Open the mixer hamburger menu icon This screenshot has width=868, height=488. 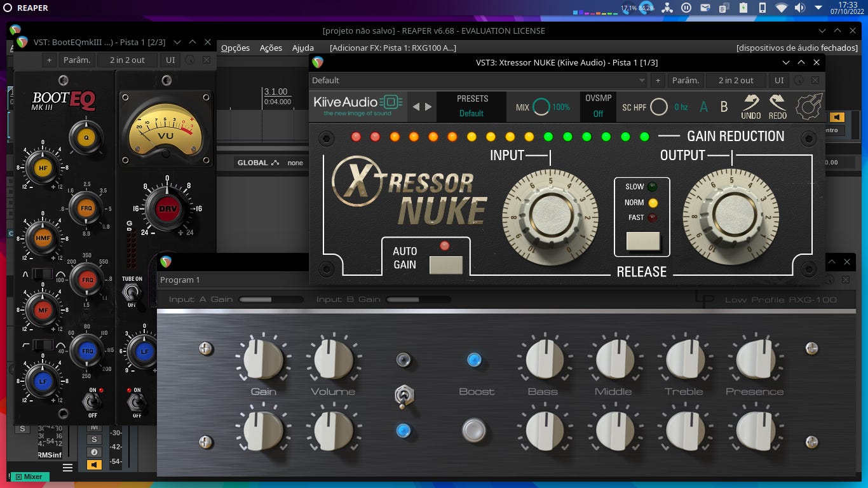(67, 468)
